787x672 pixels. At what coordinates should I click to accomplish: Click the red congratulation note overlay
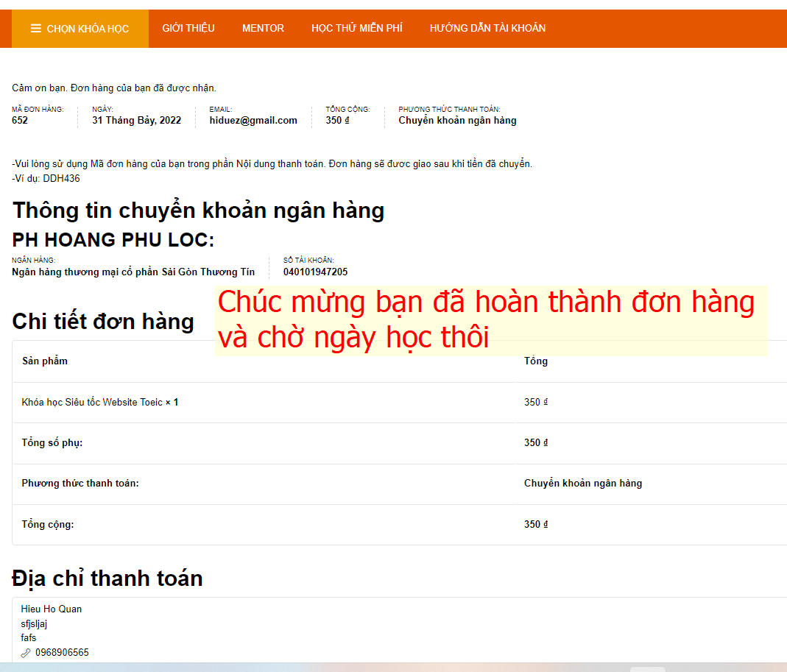491,320
